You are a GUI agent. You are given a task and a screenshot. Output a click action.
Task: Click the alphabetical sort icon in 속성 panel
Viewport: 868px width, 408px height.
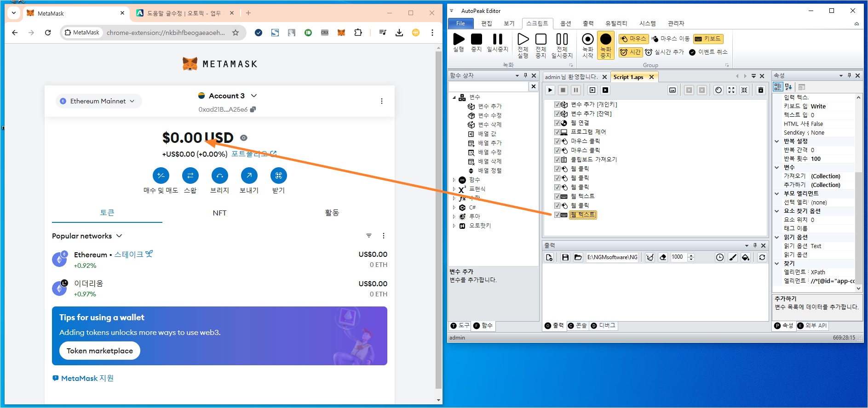click(x=789, y=87)
